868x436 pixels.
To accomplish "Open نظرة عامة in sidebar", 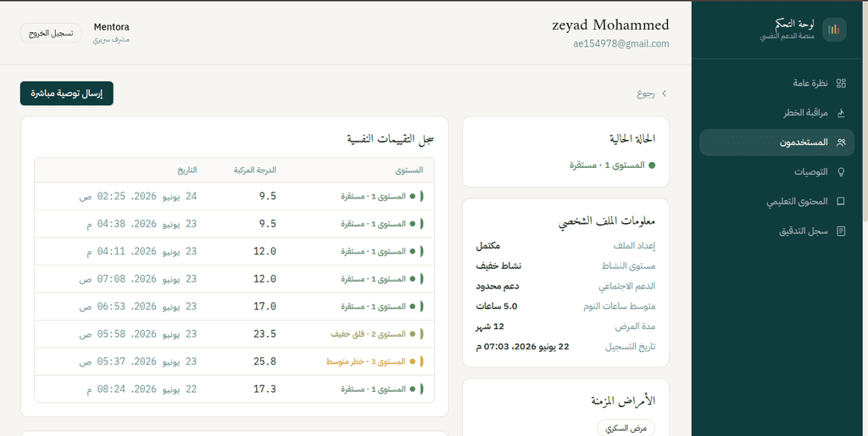I will coord(776,83).
